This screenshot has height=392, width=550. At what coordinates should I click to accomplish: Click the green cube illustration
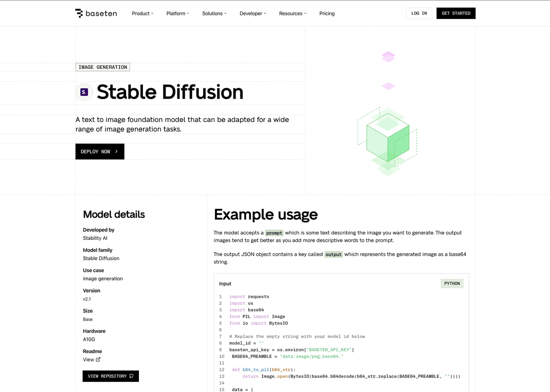click(388, 137)
